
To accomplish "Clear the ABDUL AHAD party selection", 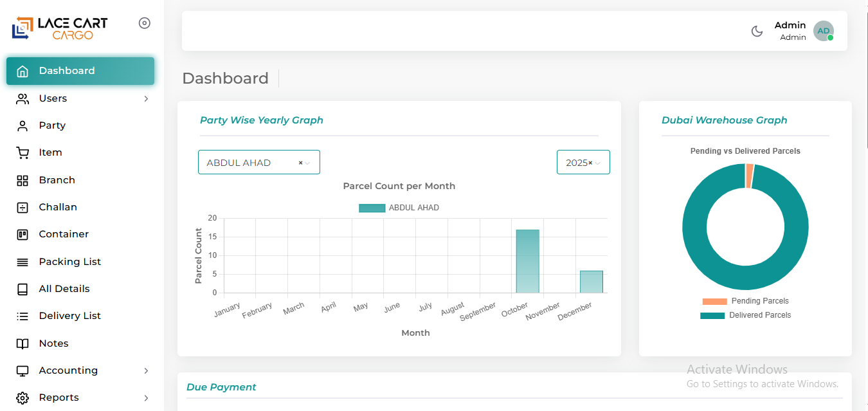I will pyautogui.click(x=300, y=163).
